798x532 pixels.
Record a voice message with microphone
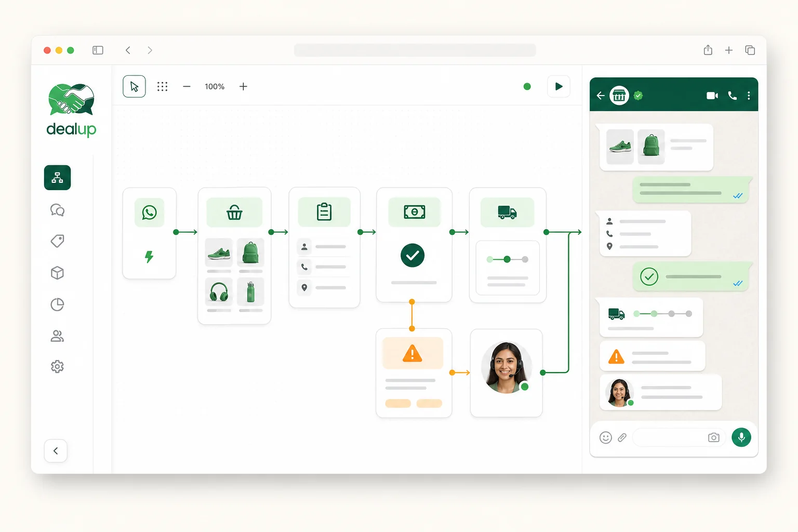(741, 437)
